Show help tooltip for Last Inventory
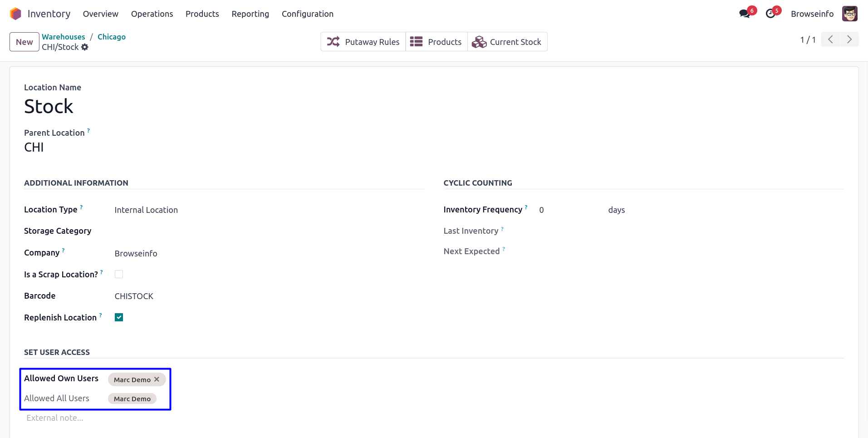The image size is (868, 438). (502, 228)
